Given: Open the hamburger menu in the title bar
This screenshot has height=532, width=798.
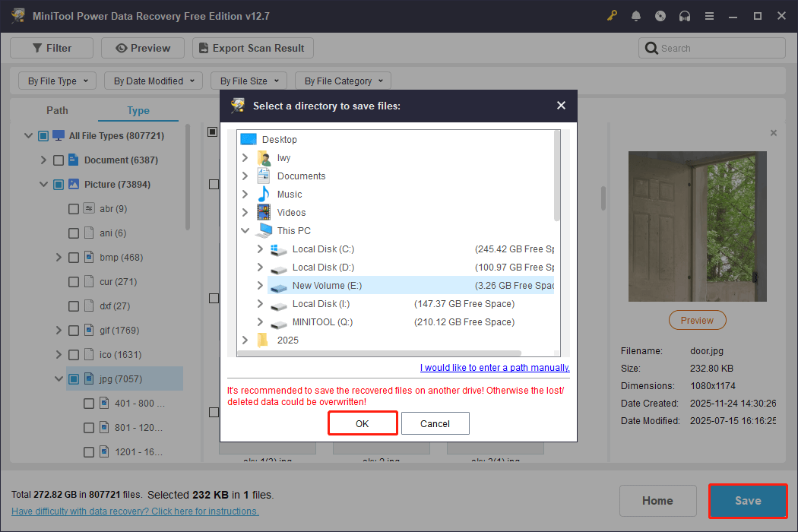Looking at the screenshot, I should 709,15.
